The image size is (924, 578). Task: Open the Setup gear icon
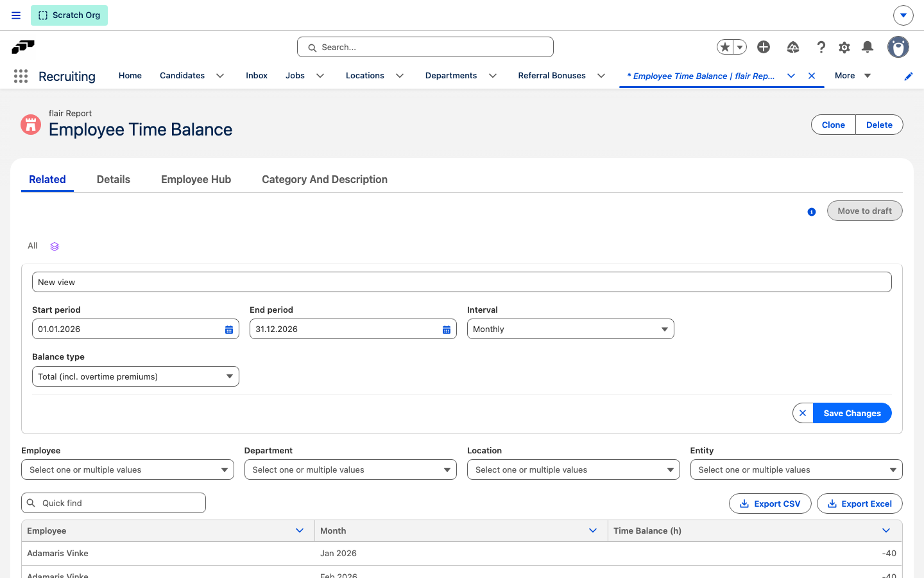point(844,47)
